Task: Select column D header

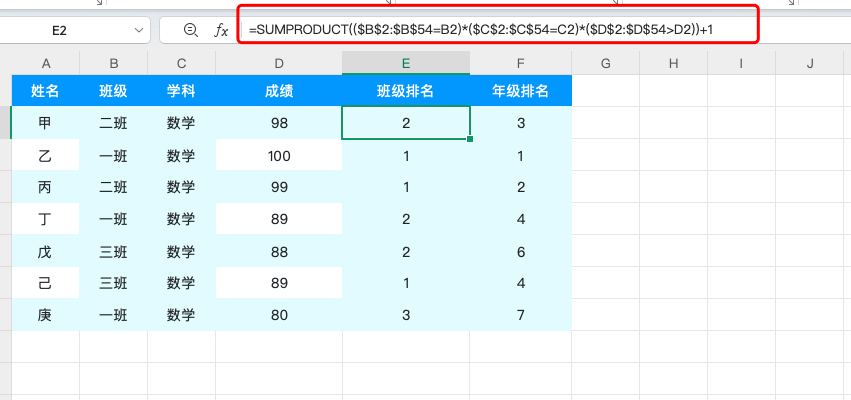Action: tap(279, 63)
